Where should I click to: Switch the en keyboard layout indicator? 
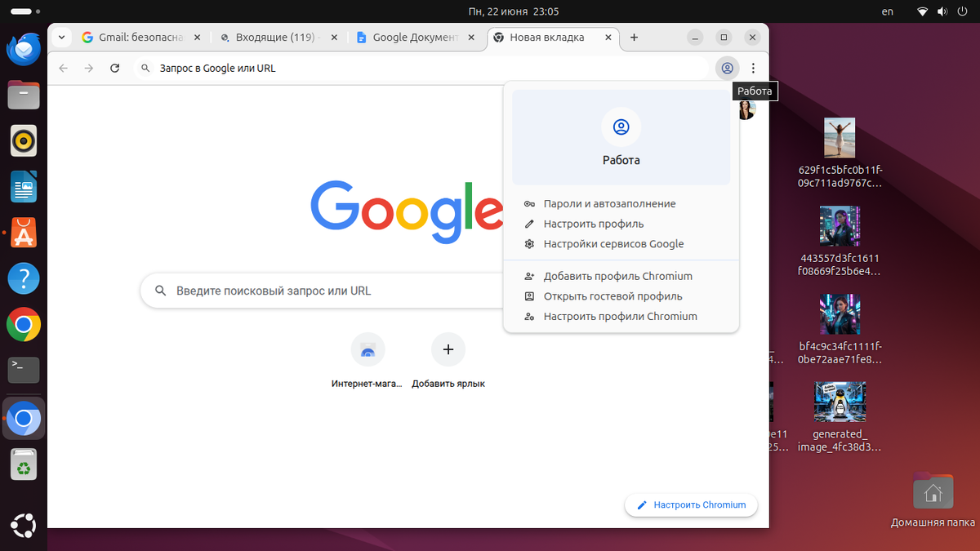point(888,11)
